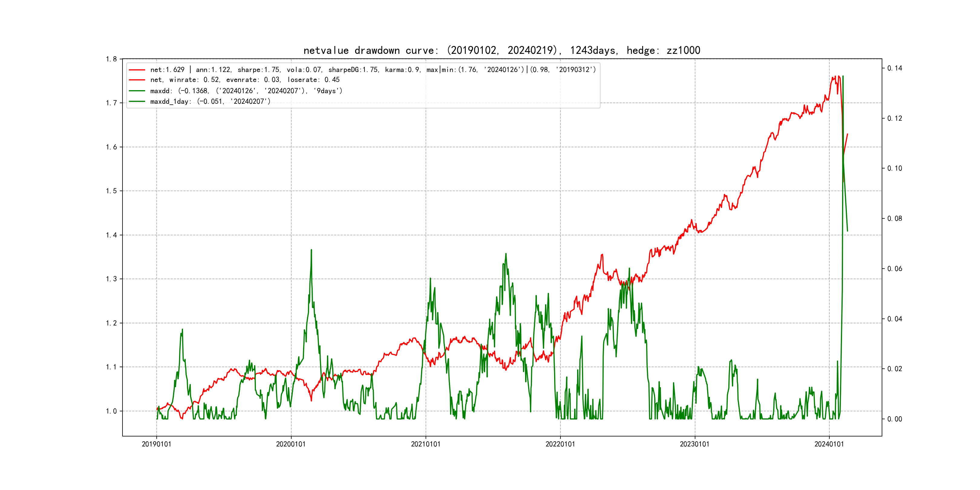Click the maxdd legend text with 9days
Screen dimensions: 980x490
pos(246,91)
